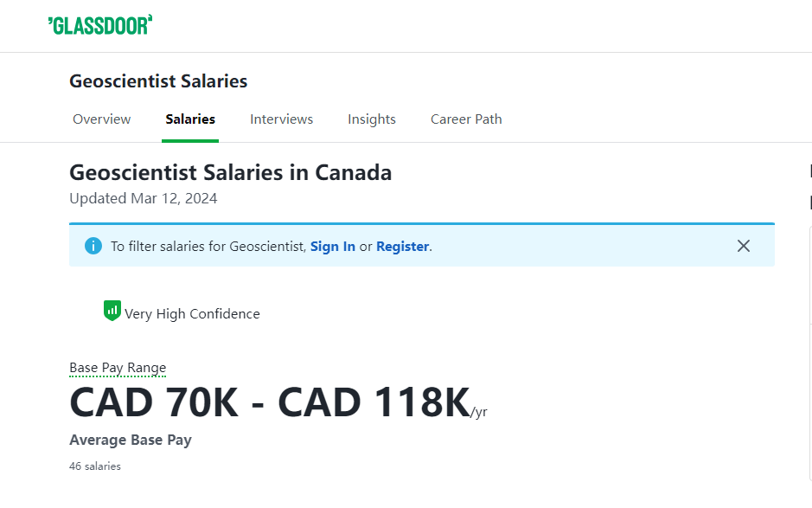
Task: Click the Sign In link
Action: [332, 247]
